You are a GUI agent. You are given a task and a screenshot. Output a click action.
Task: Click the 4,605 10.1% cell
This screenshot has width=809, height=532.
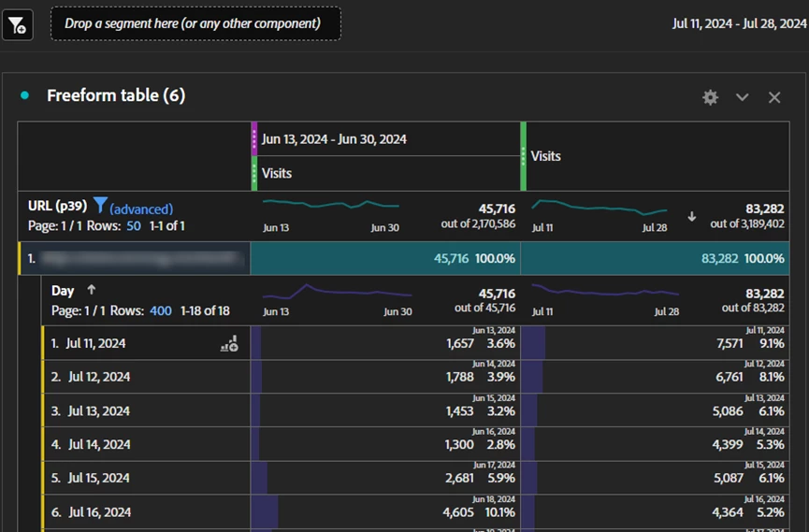(x=385, y=511)
